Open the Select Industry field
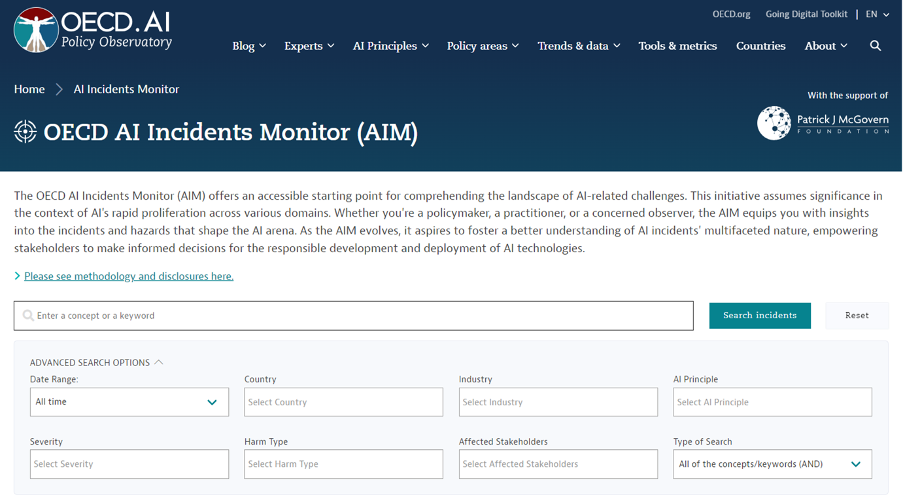The image size is (904, 500). point(558,402)
